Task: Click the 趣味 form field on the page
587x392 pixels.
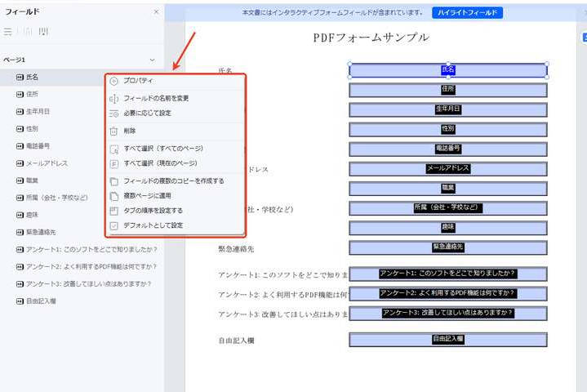Action: click(x=448, y=228)
